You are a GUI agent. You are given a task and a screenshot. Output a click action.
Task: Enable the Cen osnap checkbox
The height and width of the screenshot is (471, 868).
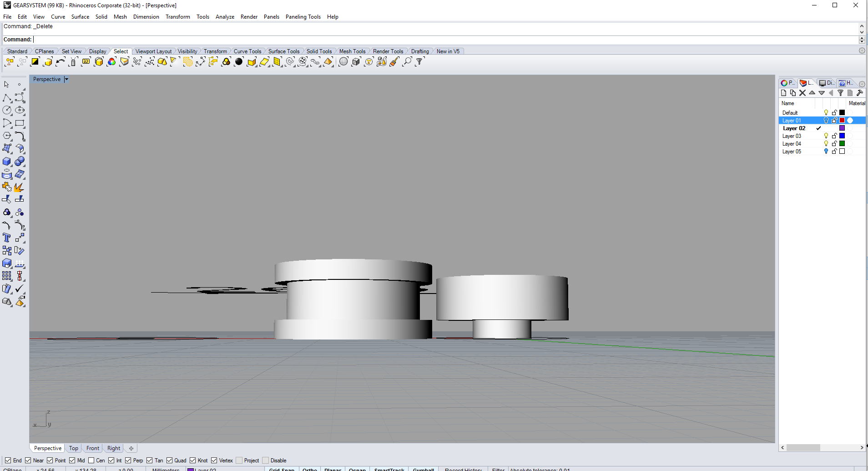click(x=91, y=461)
